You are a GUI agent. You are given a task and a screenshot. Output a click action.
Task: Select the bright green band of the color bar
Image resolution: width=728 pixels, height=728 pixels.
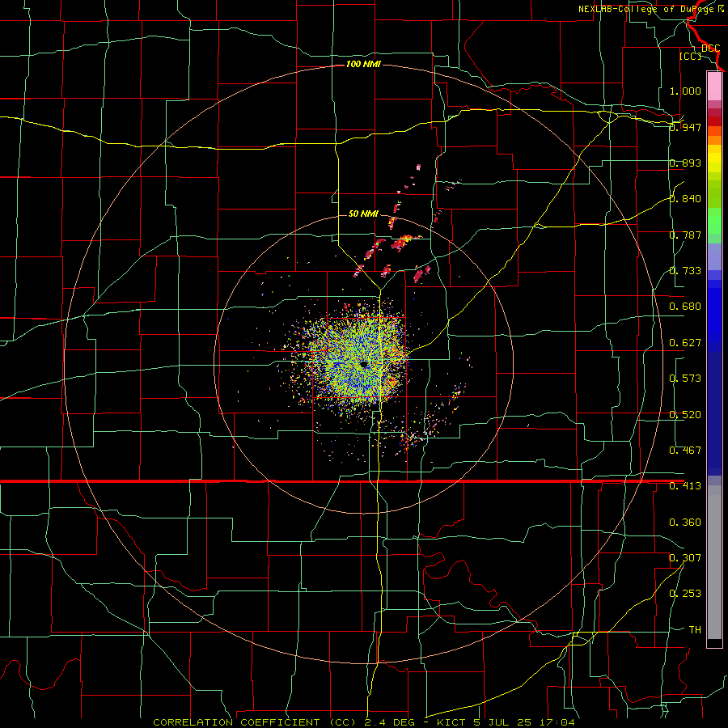pyautogui.click(x=714, y=221)
